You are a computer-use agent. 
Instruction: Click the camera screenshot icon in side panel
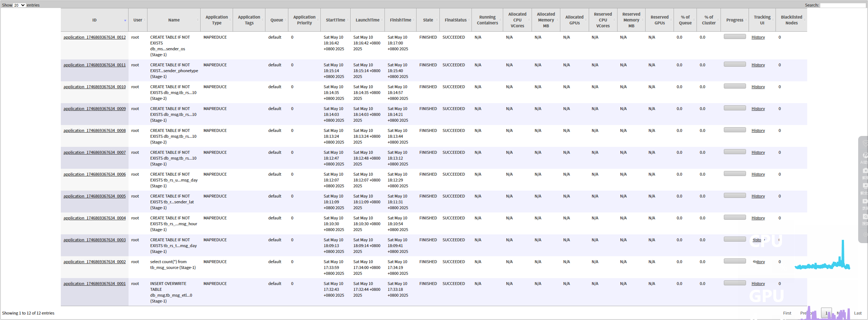tap(865, 171)
